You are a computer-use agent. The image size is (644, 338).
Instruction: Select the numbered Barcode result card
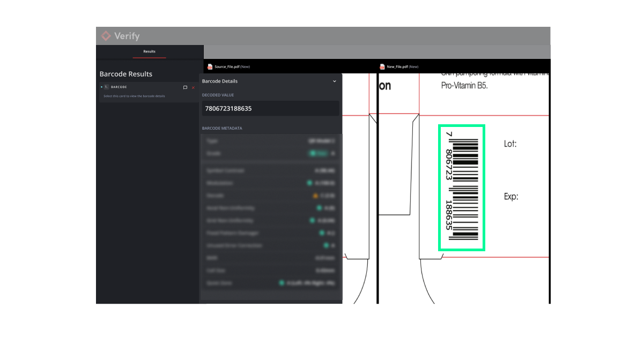(147, 92)
